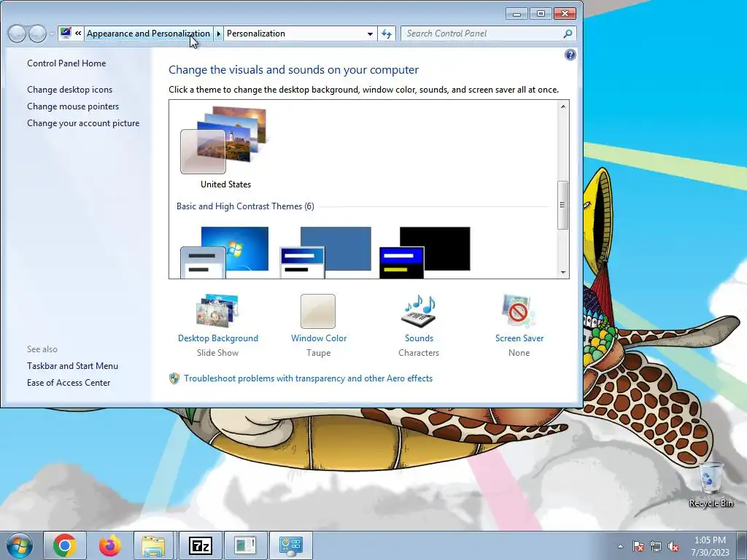Click Troubleshoot problems with transparency link

[309, 378]
